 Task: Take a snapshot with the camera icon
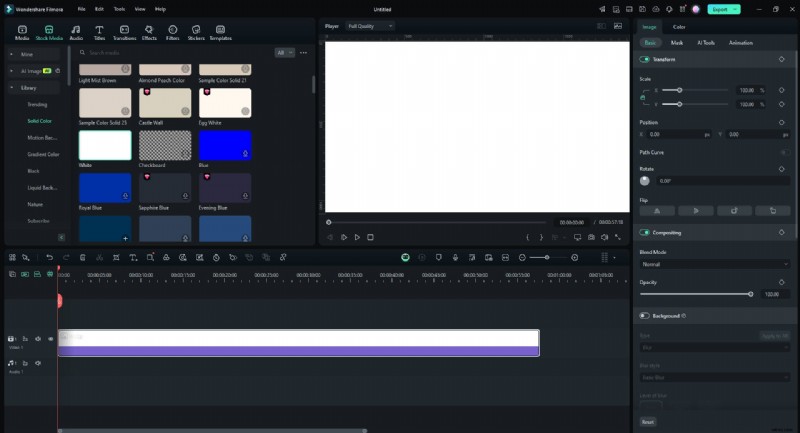591,237
